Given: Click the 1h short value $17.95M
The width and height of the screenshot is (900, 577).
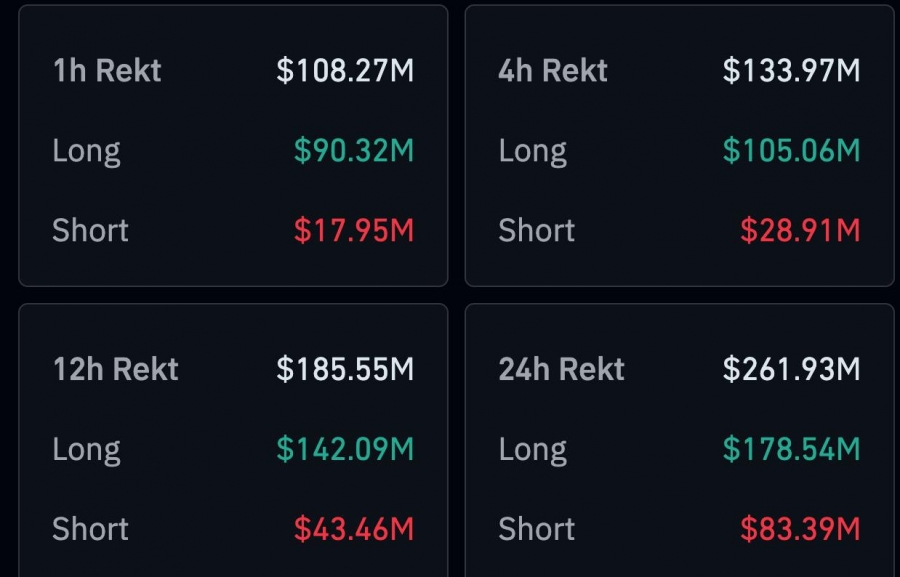Looking at the screenshot, I should 353,231.
